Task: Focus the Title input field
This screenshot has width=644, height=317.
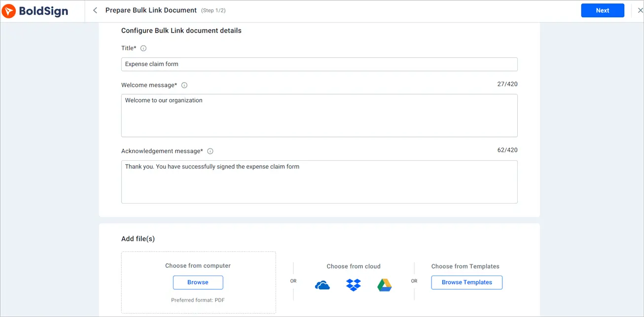Action: (320, 64)
